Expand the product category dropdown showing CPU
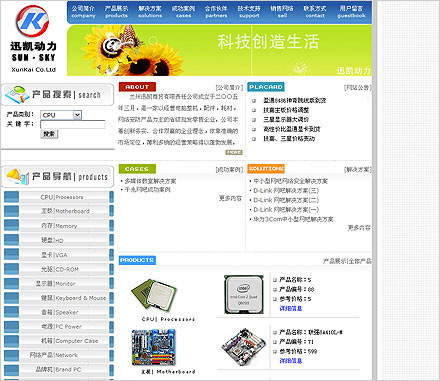The width and height of the screenshot is (440, 381). (61, 115)
